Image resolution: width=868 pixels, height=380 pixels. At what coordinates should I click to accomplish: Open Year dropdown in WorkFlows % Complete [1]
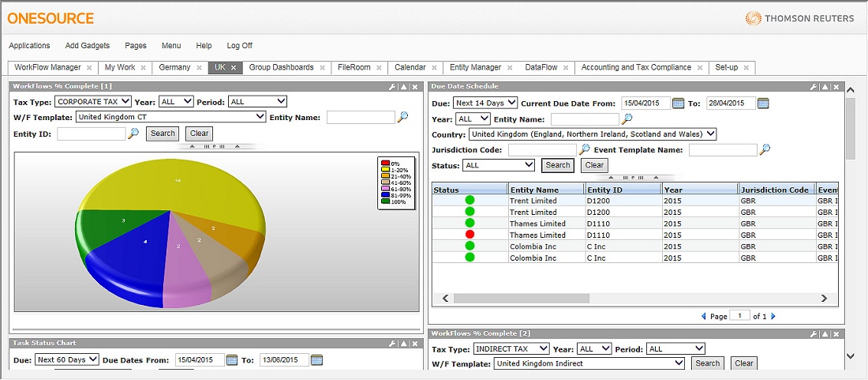176,101
